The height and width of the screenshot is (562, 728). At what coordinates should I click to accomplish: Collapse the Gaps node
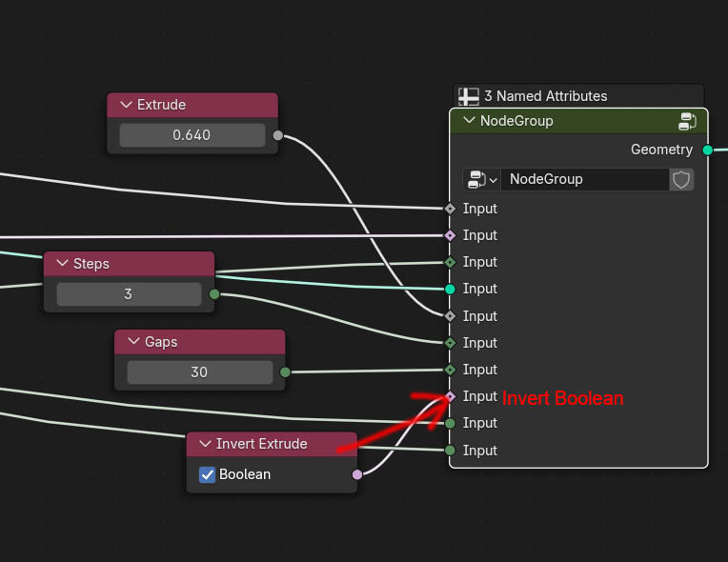(133, 342)
